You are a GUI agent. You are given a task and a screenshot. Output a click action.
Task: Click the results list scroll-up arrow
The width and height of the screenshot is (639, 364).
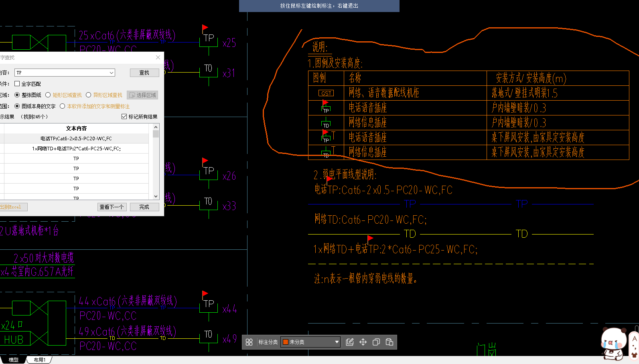click(156, 127)
